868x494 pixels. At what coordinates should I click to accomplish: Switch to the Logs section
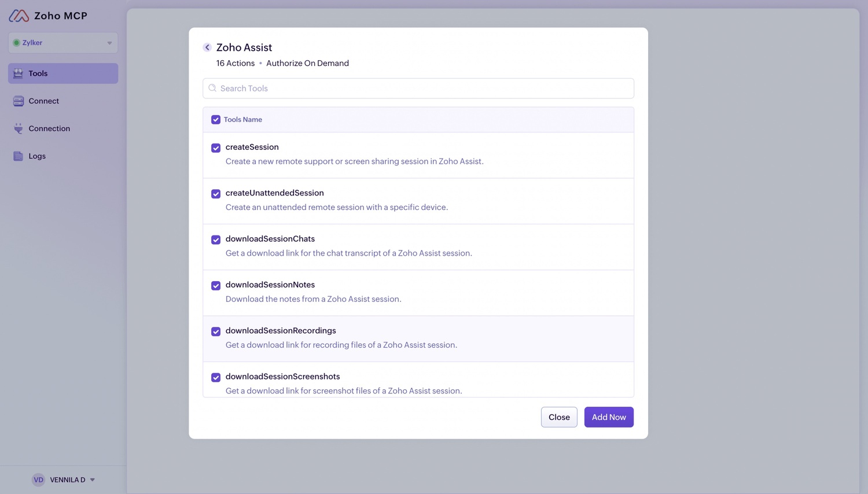37,156
